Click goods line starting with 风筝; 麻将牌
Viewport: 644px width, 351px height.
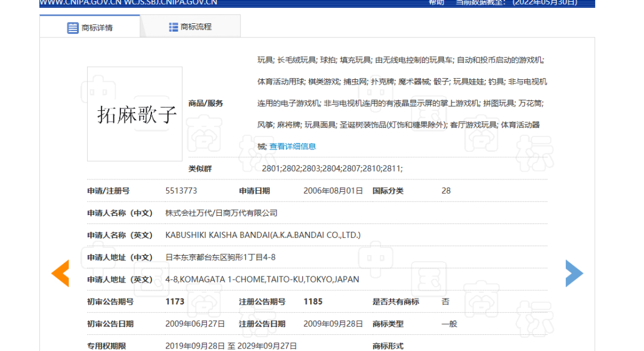coord(399,125)
